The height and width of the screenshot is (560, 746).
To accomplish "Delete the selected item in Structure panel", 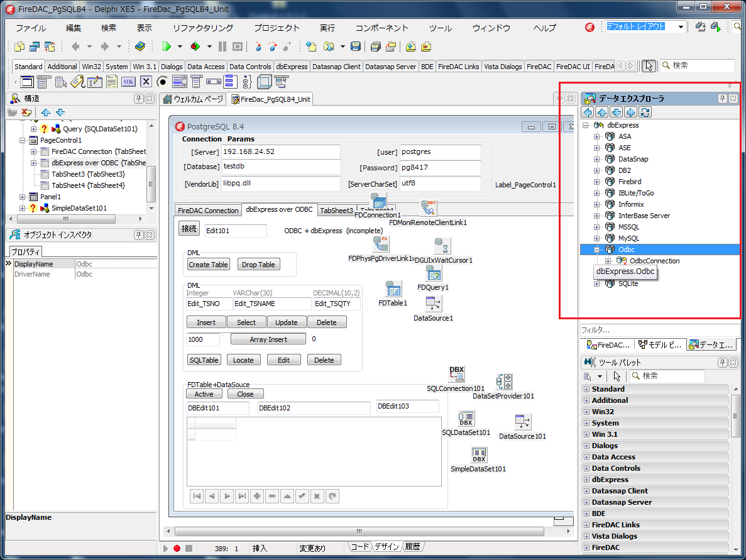I will coord(26,113).
